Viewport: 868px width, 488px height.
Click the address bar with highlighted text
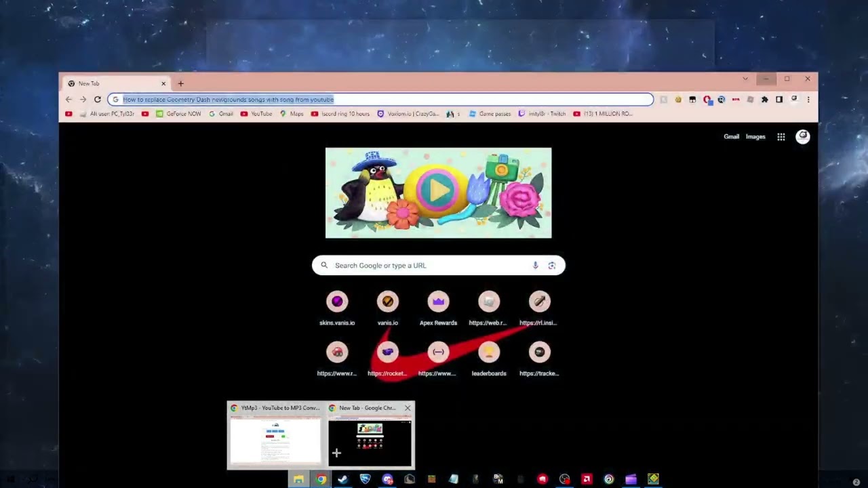[380, 100]
